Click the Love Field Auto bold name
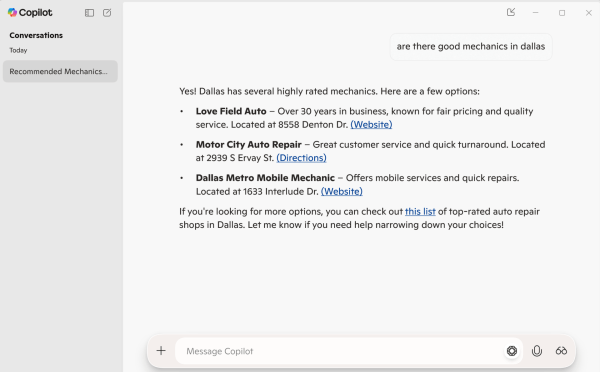Viewport: 600px width, 372px height. click(x=231, y=111)
